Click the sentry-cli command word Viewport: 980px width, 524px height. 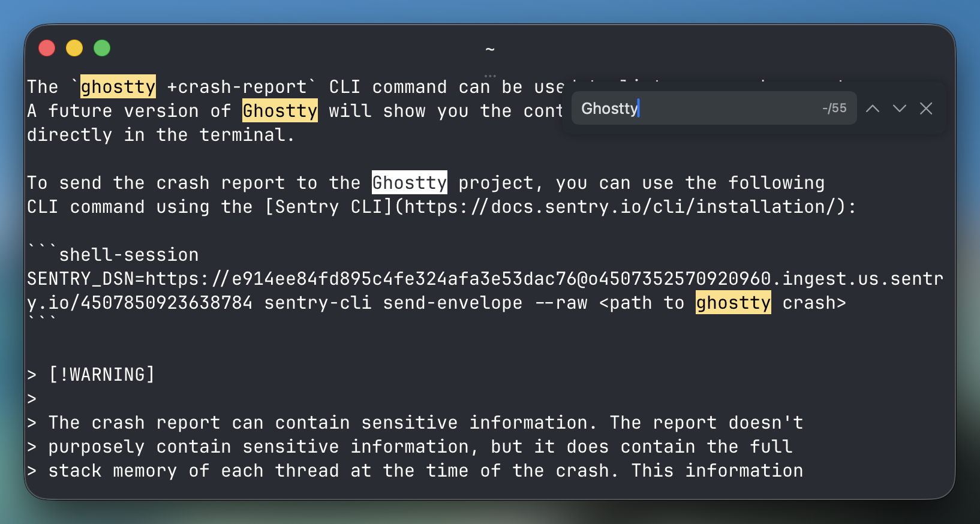(318, 303)
